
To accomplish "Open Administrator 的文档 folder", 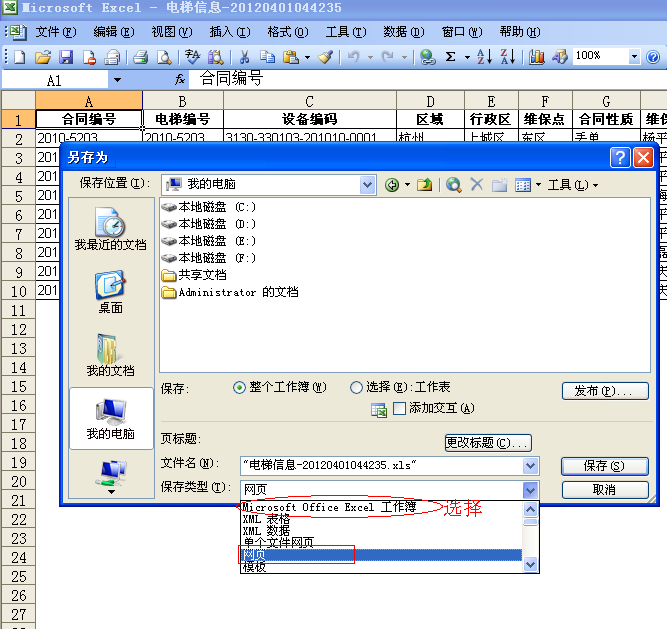I will point(230,292).
